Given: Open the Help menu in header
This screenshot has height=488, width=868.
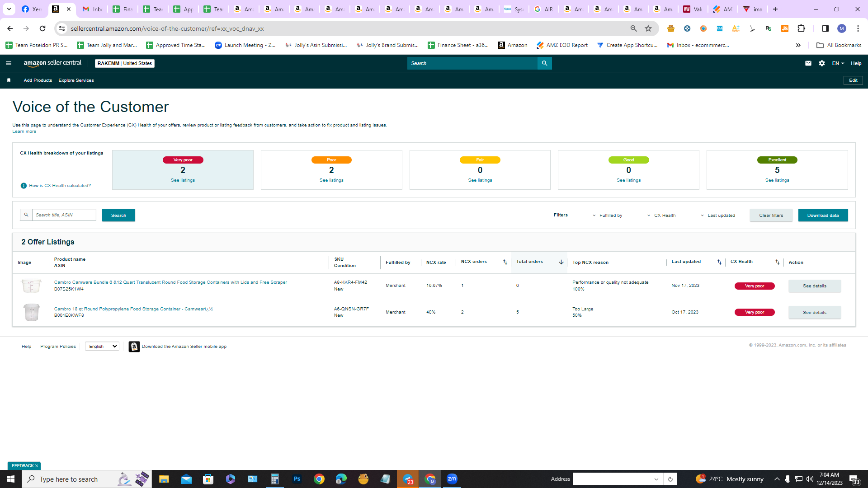Looking at the screenshot, I should click(856, 63).
